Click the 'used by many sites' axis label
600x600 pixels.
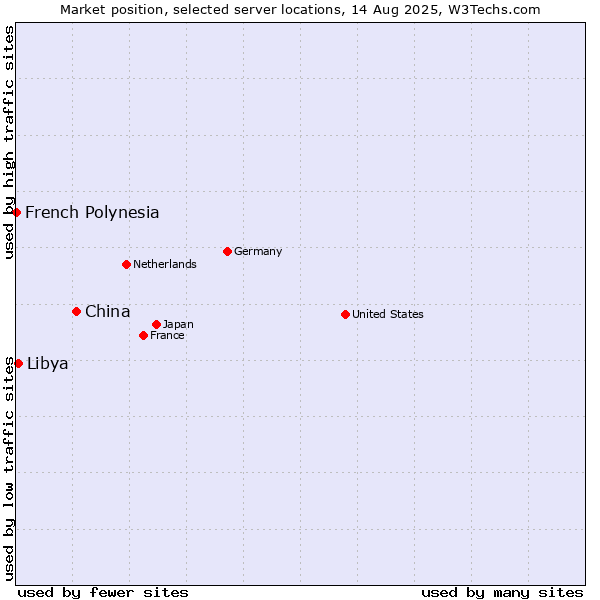[x=502, y=593]
